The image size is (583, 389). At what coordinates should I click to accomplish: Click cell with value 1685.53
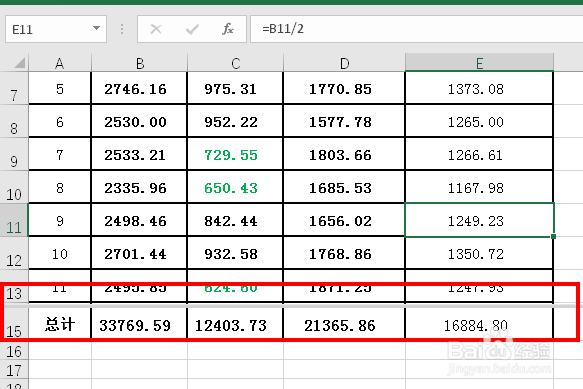[344, 187]
